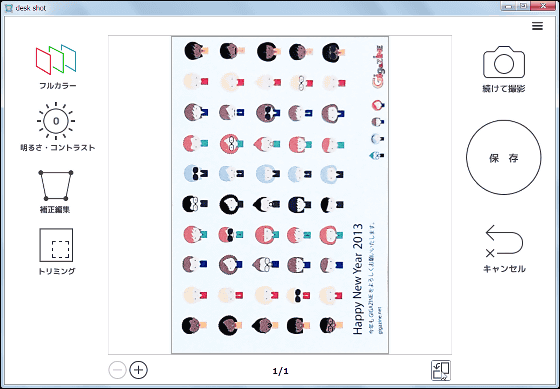Click the scanned New Year card preview
The width and height of the screenshot is (560, 389).
coord(280,195)
